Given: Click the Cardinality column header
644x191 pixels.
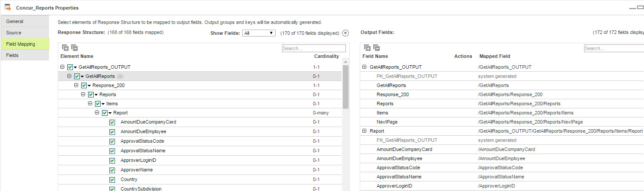Looking at the screenshot, I should click(x=326, y=56).
